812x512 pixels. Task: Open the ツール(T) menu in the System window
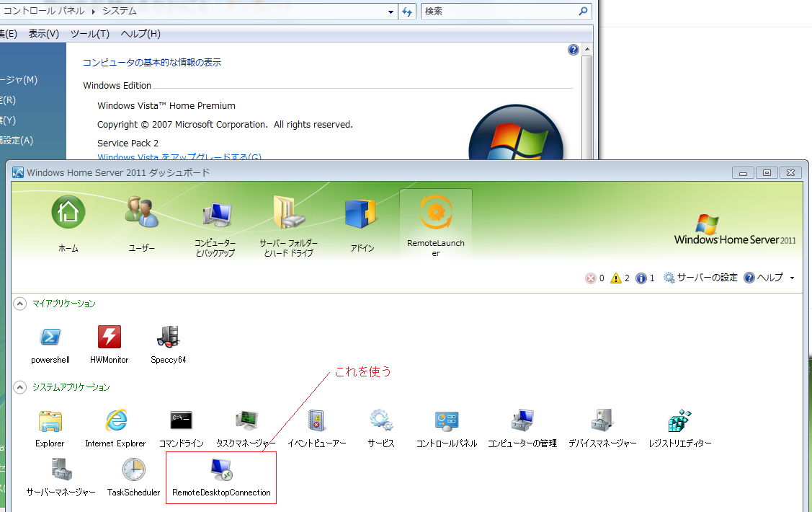(89, 34)
